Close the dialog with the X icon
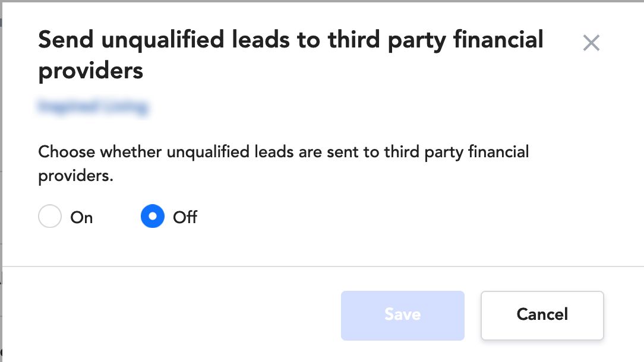 [x=591, y=43]
